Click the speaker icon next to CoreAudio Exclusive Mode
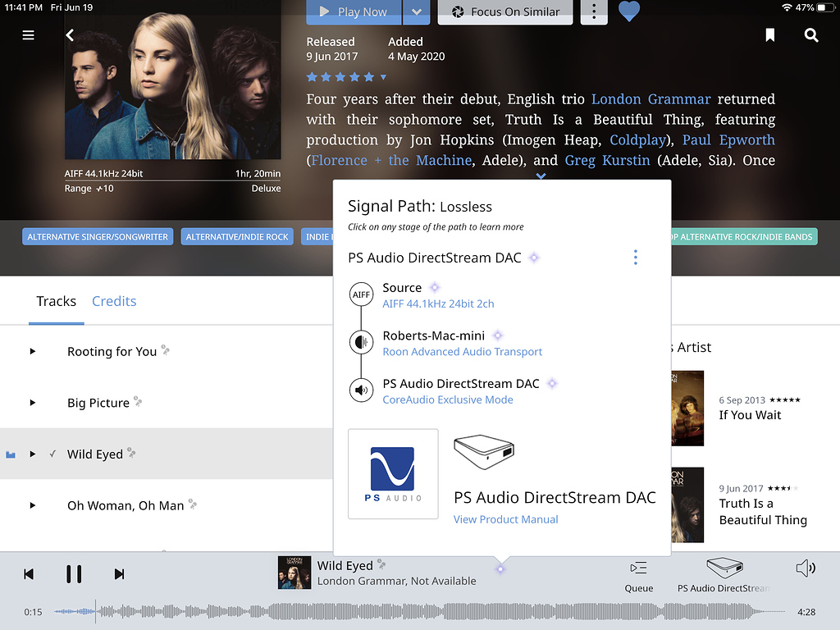Image resolution: width=840 pixels, height=630 pixels. point(361,390)
